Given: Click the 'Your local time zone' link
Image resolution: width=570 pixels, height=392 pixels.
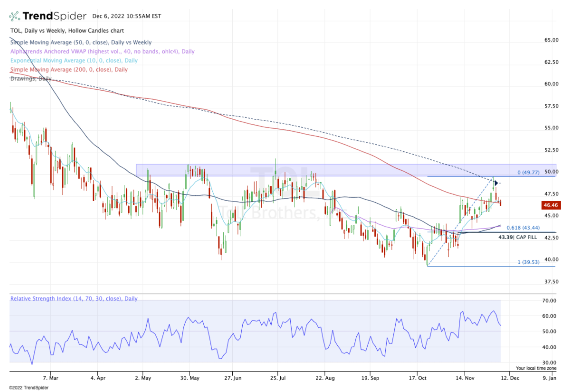Looking at the screenshot, I should (537, 368).
